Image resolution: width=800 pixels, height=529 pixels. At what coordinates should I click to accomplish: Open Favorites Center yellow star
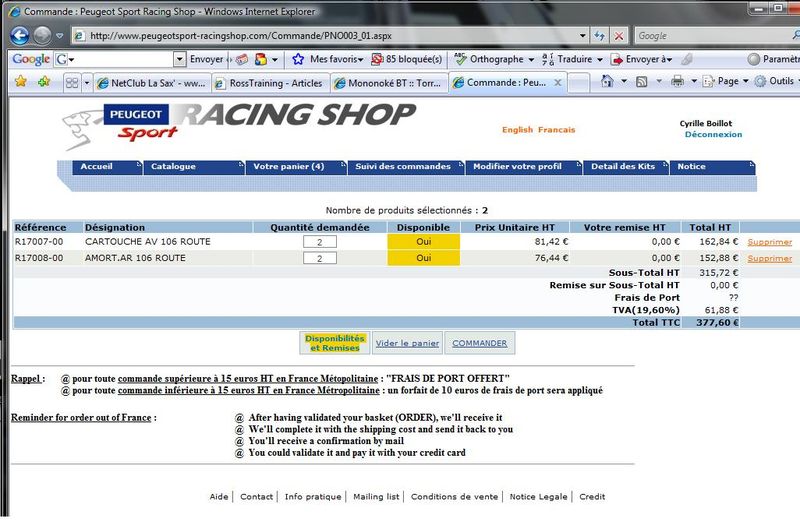[20, 82]
